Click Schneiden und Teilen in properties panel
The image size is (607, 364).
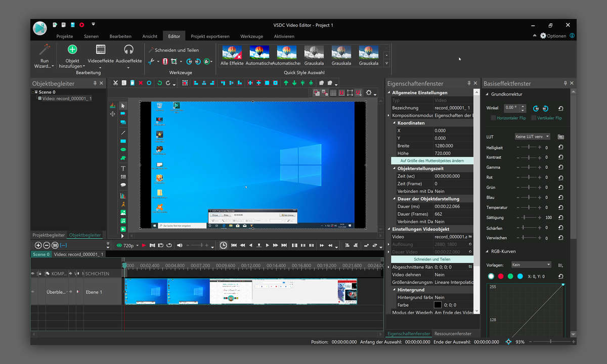432,259
